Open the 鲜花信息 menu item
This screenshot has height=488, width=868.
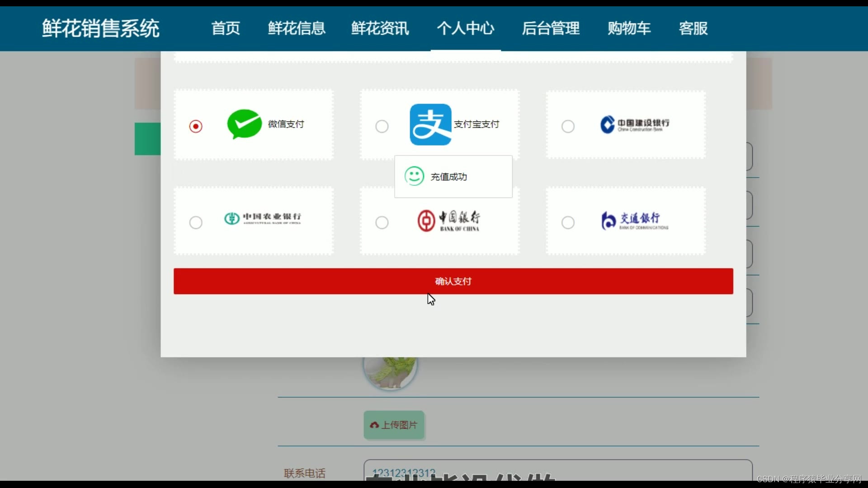[x=297, y=28]
